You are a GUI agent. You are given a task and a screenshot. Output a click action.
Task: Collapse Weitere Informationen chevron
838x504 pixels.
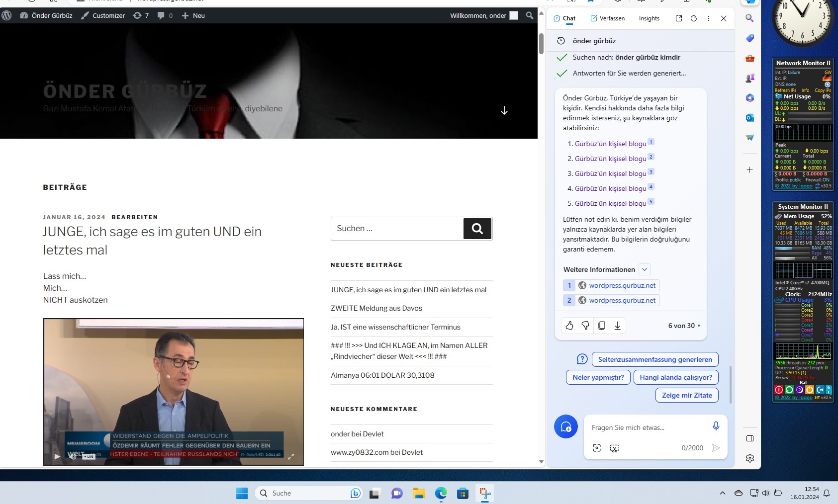[645, 269]
